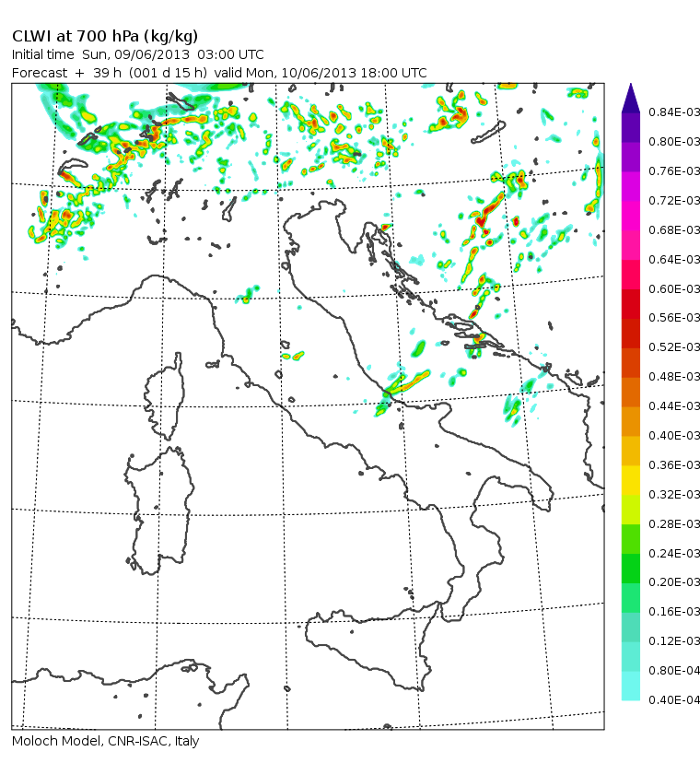Click the lightest cyan colorbar segment above 0.40E-04
This screenshot has height=763, width=700.
(x=631, y=686)
